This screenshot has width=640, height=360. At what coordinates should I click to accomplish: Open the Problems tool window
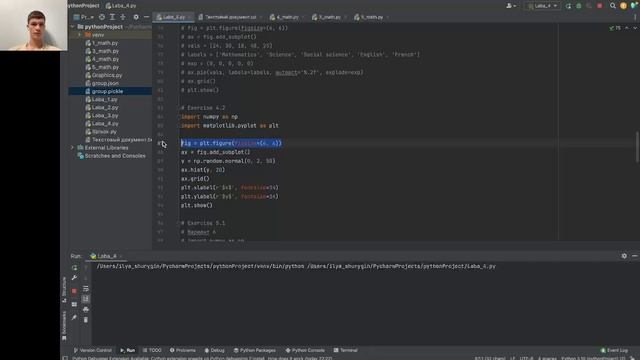pyautogui.click(x=182, y=350)
